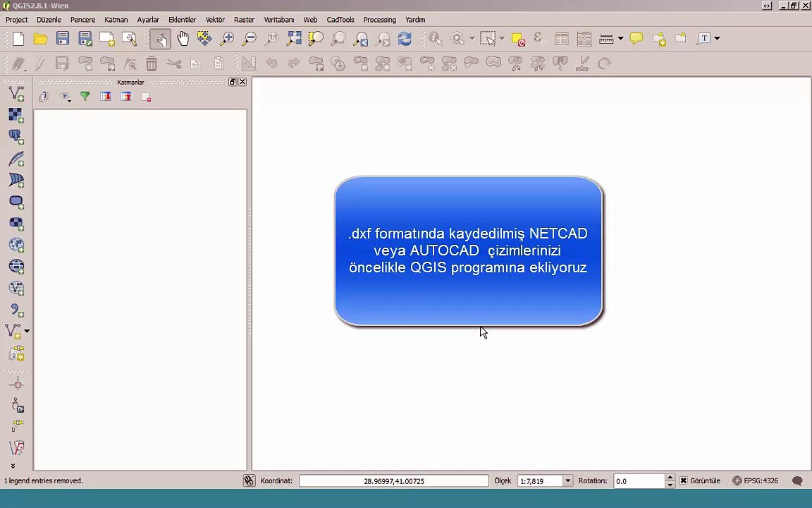Viewport: 812px width, 508px height.
Task: Expand more sidebar tools with double chevron
Action: tap(13, 466)
